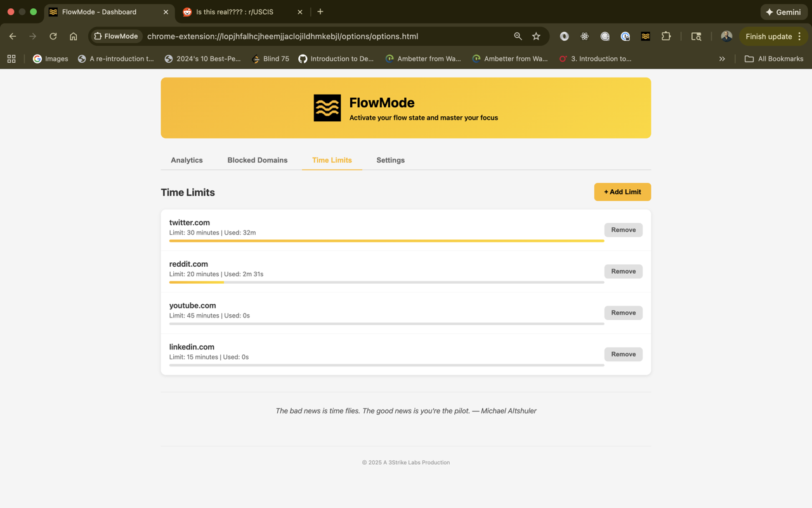The height and width of the screenshot is (508, 812).
Task: Click the address bar URL field
Action: [x=317, y=36]
